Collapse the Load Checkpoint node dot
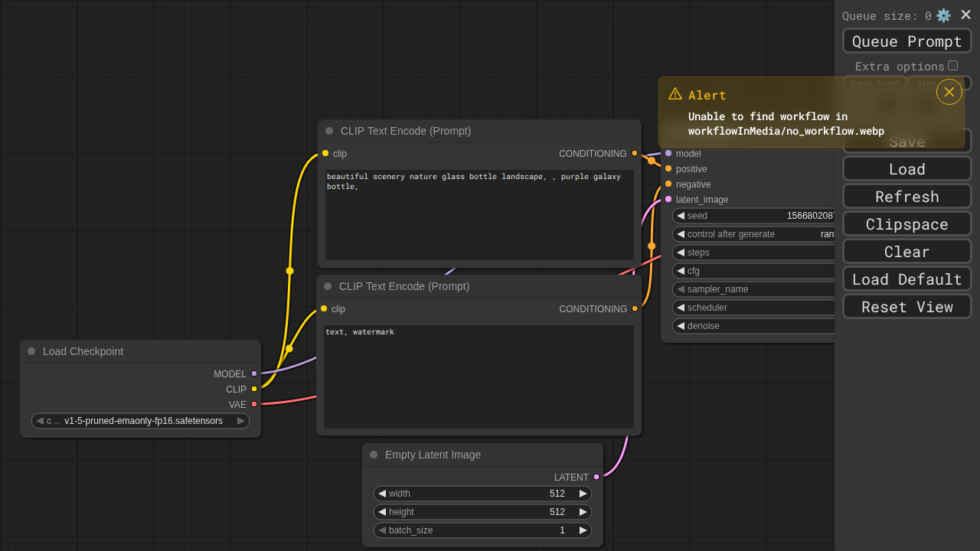The width and height of the screenshot is (980, 551). click(x=31, y=351)
